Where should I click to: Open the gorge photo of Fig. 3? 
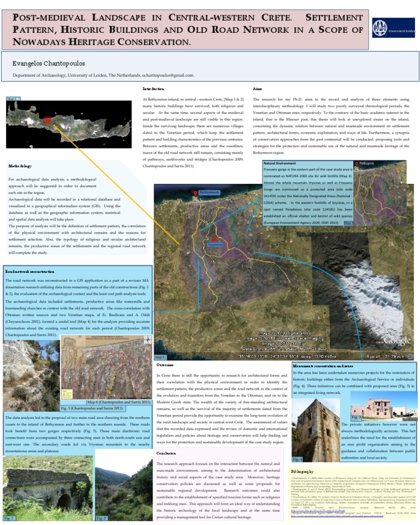pyautogui.click(x=124, y=485)
